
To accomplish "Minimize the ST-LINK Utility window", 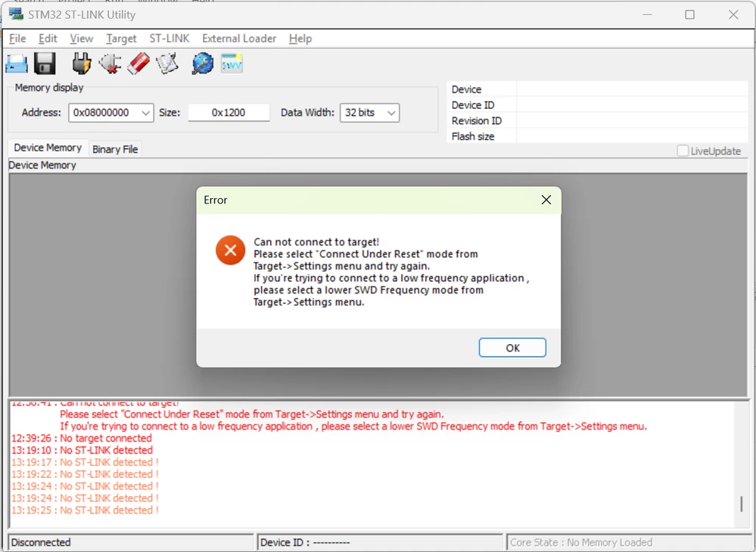I will pyautogui.click(x=647, y=14).
